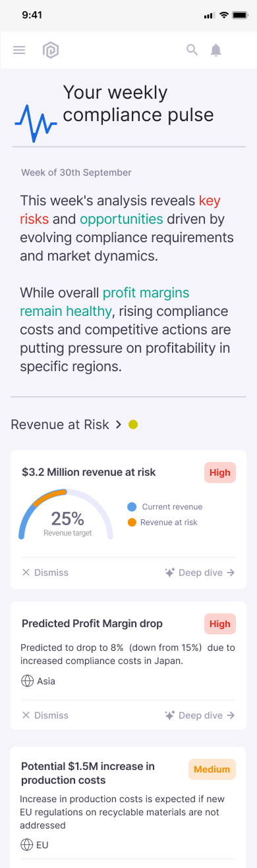This screenshot has height=868, width=257.
Task: Open the hamburger menu
Action: 19,50
